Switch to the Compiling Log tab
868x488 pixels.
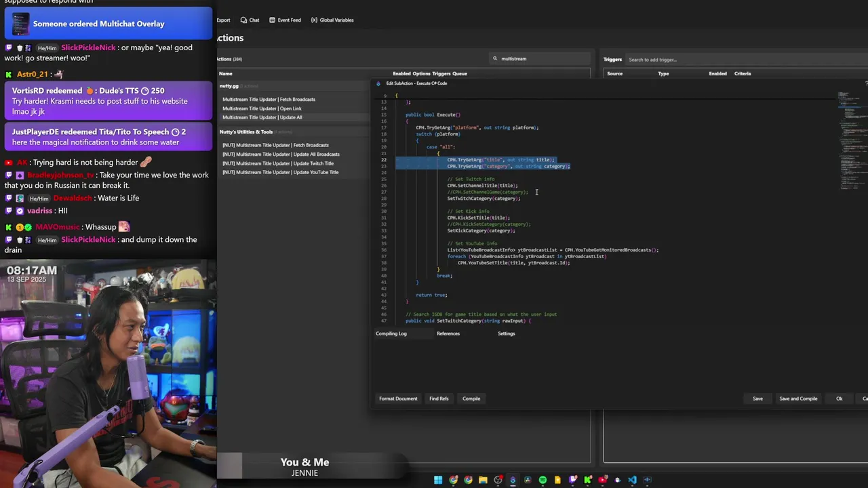[391, 333]
